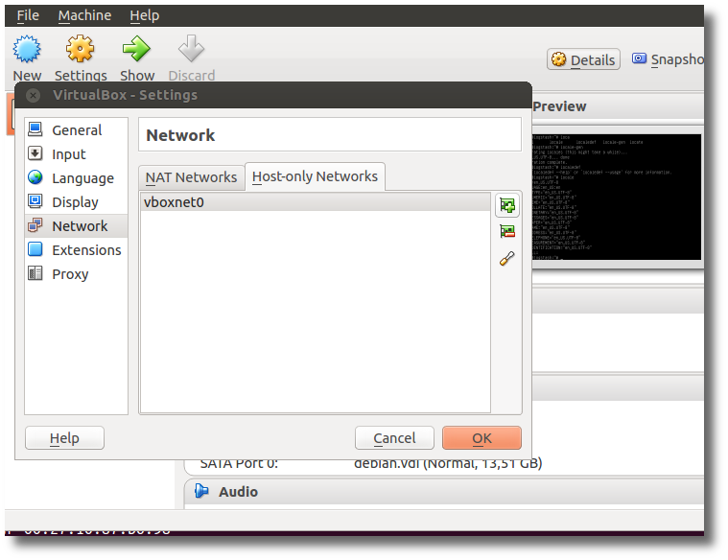Open Input settings category
Viewport: 728px width, 560px height.
(x=76, y=154)
